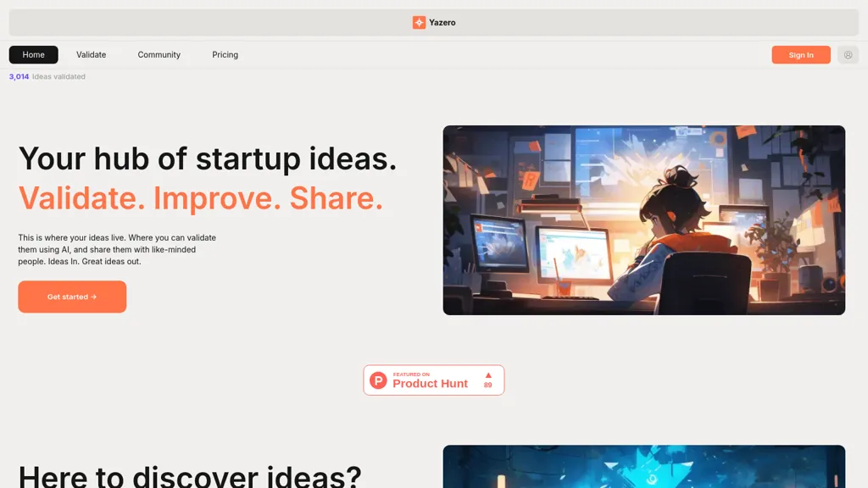Click the Sign In button

tap(800, 55)
